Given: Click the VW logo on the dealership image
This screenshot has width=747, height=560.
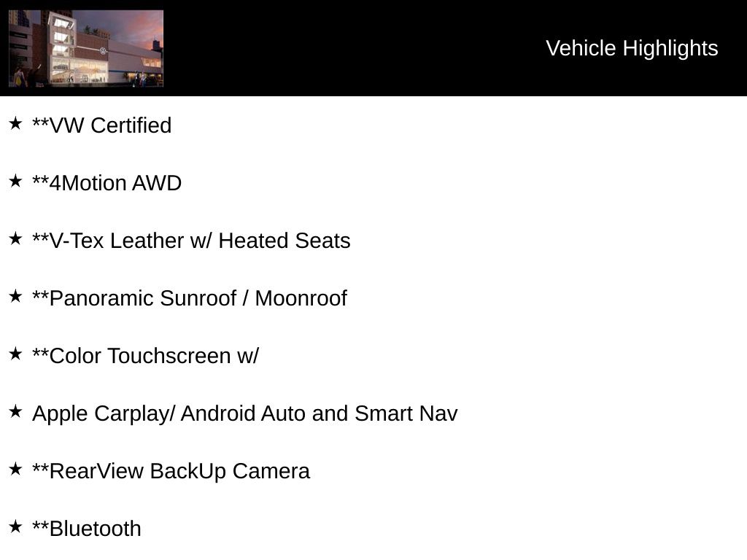Looking at the screenshot, I should pos(103,50).
